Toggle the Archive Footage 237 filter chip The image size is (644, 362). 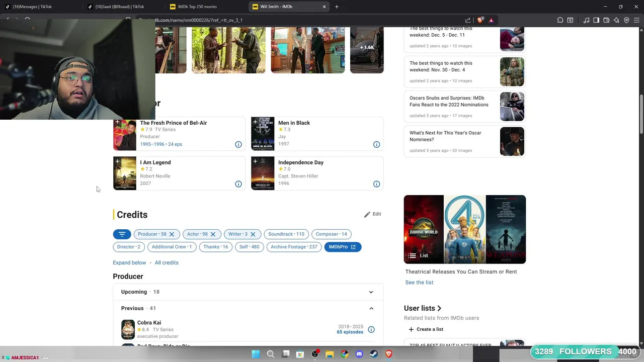click(294, 247)
